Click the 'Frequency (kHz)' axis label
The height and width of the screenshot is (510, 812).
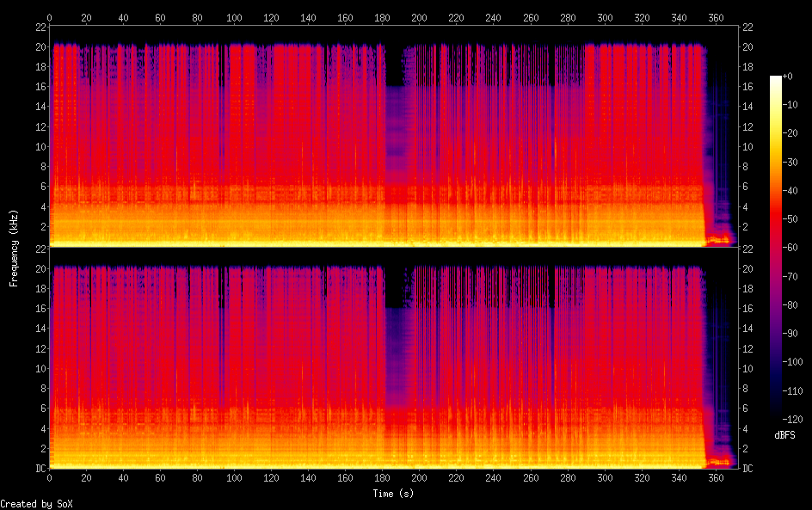point(14,248)
